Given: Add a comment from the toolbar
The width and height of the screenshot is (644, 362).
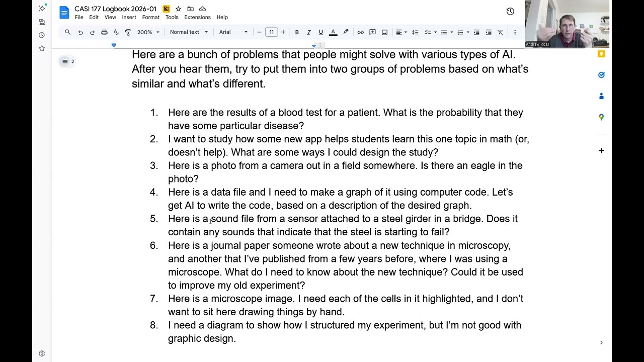Looking at the screenshot, I should (372, 32).
